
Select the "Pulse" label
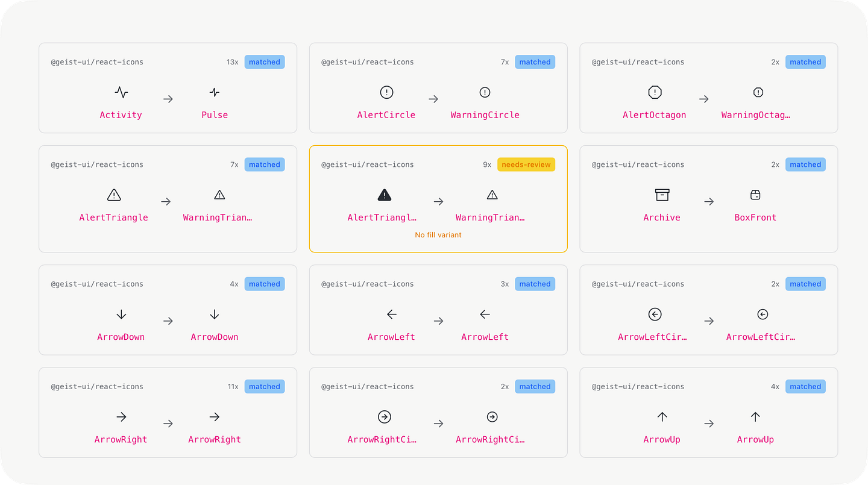[x=215, y=115]
